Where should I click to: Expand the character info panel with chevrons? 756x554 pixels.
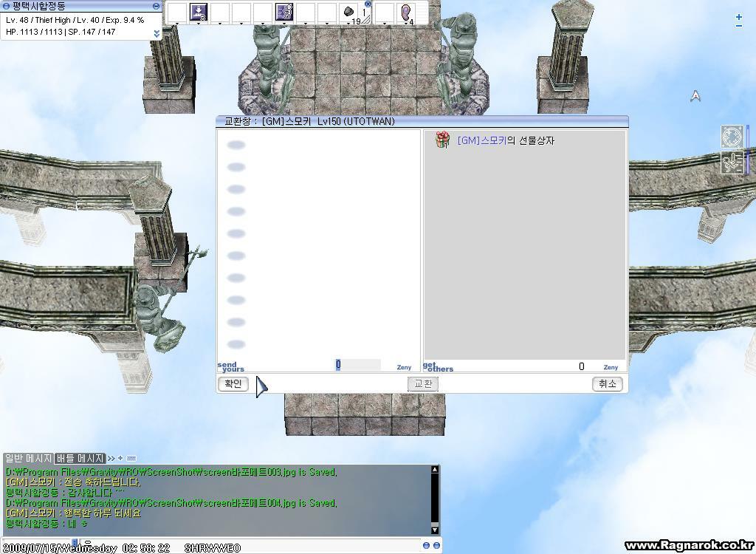pos(157,33)
